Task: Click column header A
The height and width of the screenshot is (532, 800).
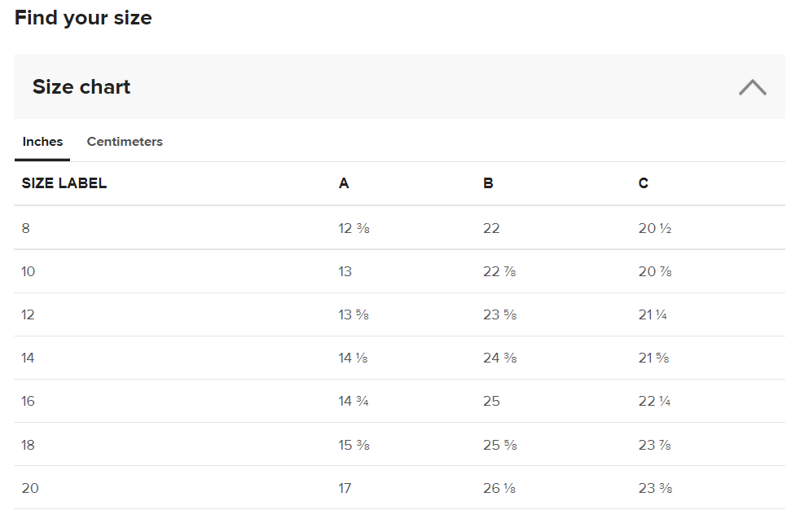Action: (x=344, y=184)
